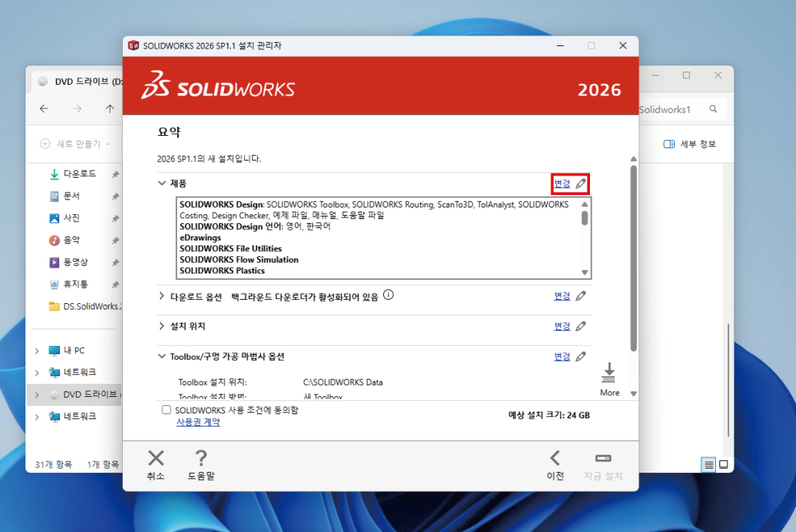
Task: Click the pencil icon in 설치 위치 row
Action: 581,326
